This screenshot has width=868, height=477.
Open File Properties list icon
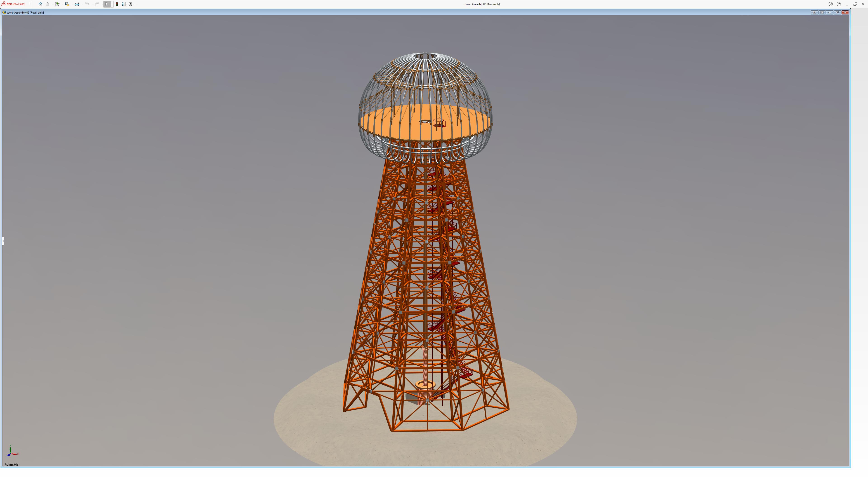point(124,4)
